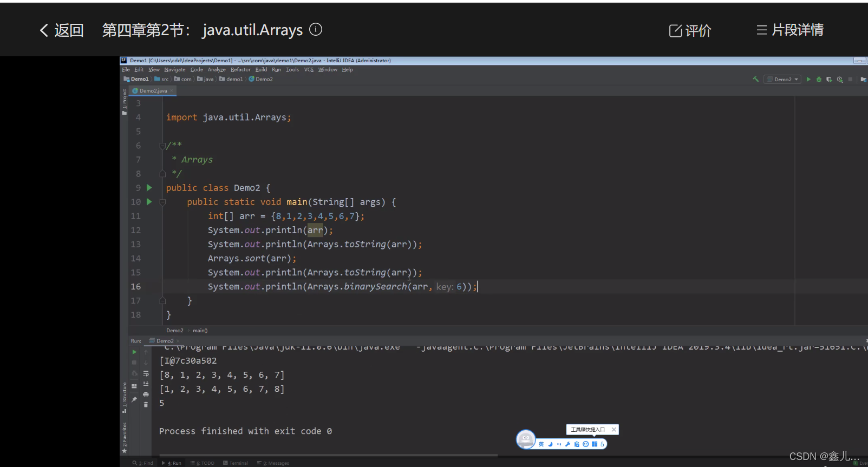Open the Build menu
This screenshot has width=868, height=467.
[262, 70]
